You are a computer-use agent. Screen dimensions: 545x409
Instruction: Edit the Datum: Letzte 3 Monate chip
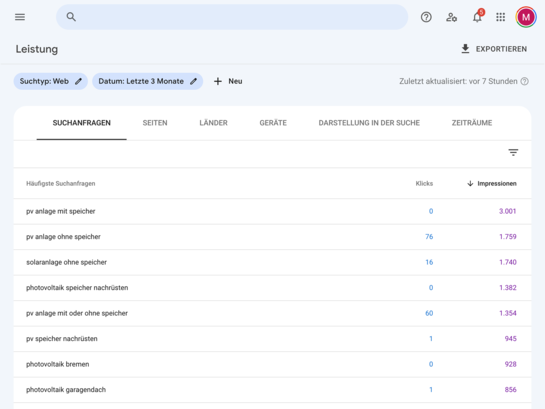[147, 81]
